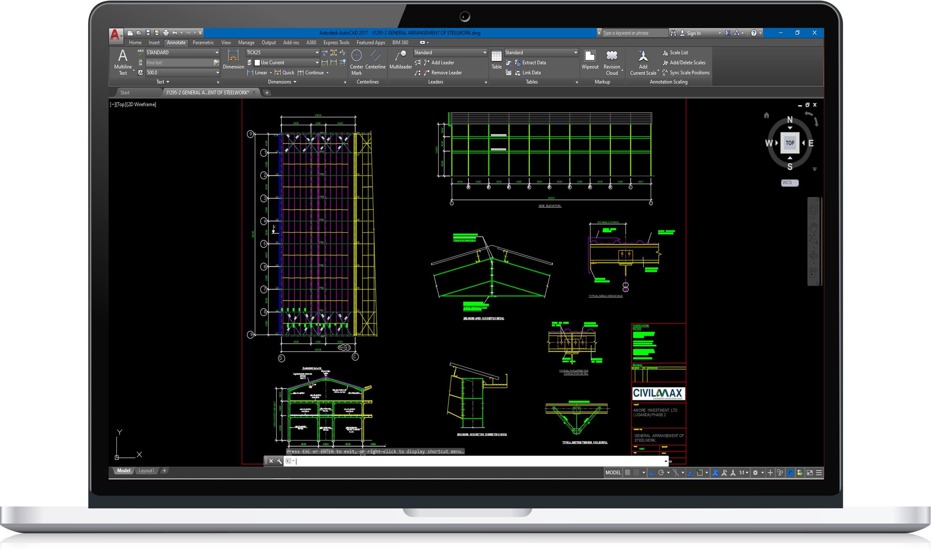Click the find text search icon

click(x=216, y=62)
